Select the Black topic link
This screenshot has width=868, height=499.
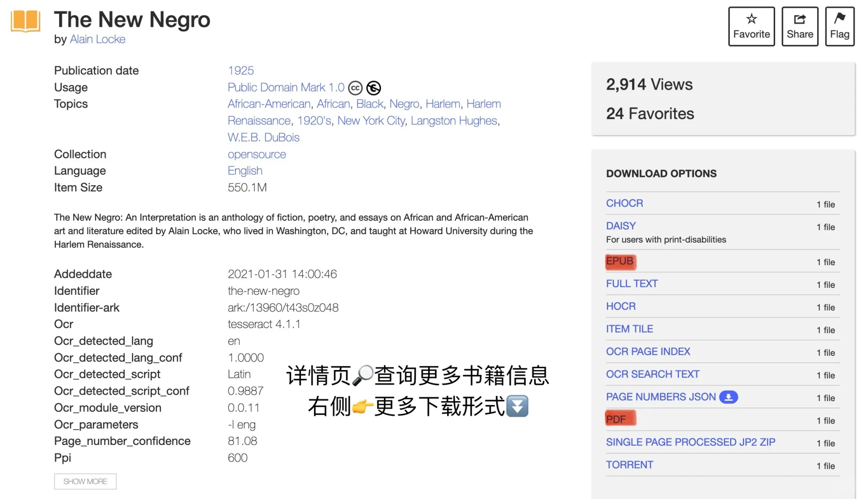pyautogui.click(x=370, y=104)
